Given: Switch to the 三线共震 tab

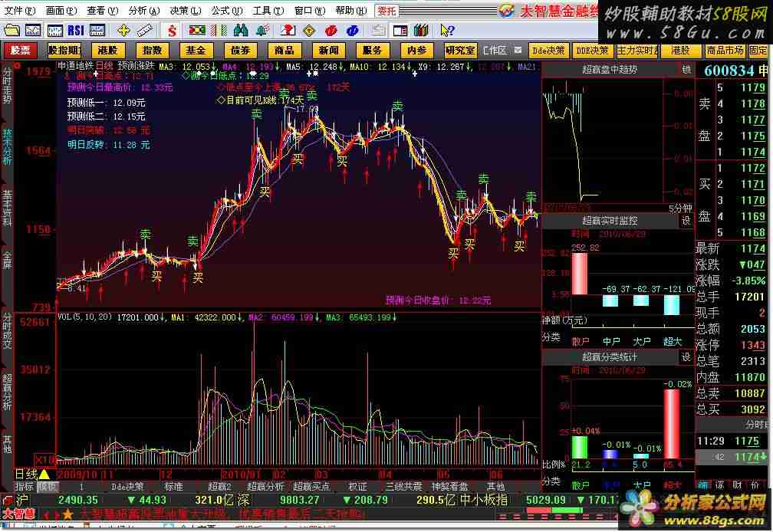Looking at the screenshot, I should (x=403, y=487).
